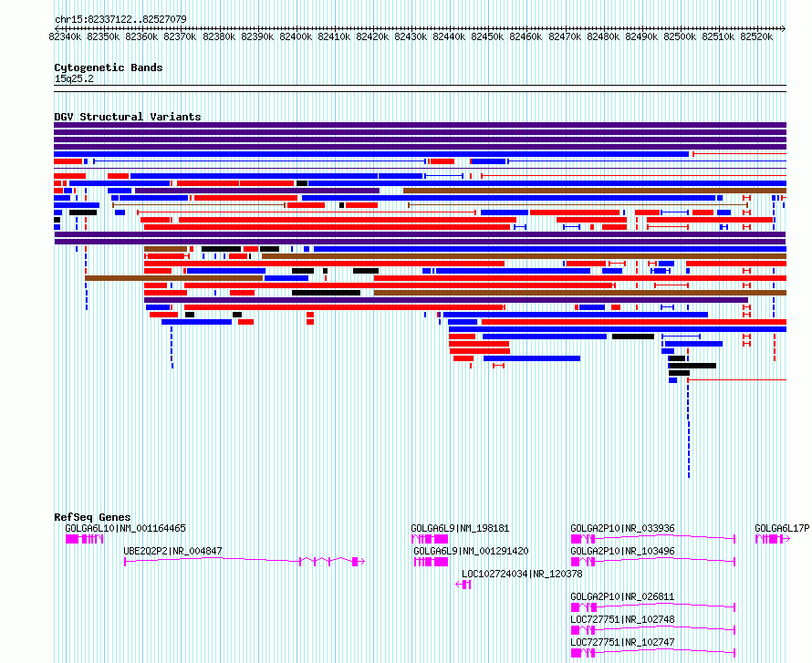Click the 82340k ruler tick label

pos(66,36)
